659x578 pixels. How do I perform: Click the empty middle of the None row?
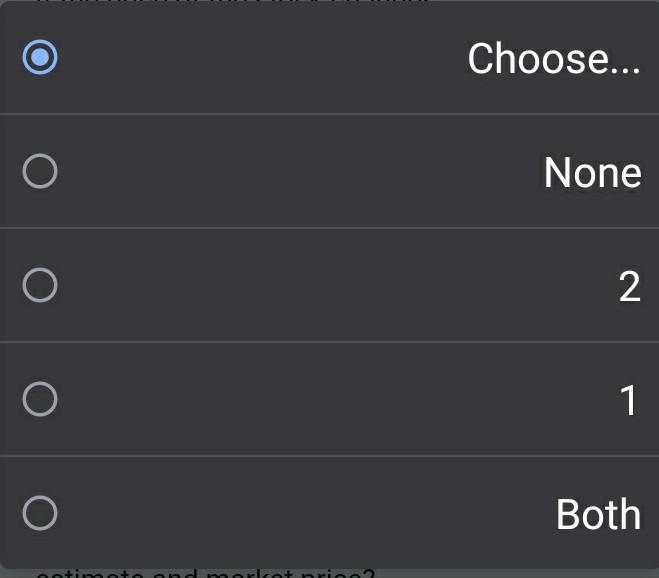coord(300,172)
